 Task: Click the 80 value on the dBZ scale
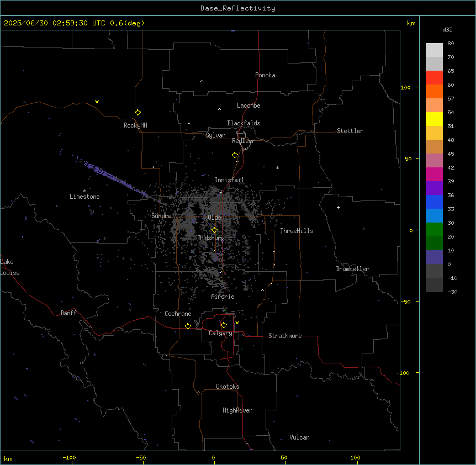pyautogui.click(x=451, y=44)
